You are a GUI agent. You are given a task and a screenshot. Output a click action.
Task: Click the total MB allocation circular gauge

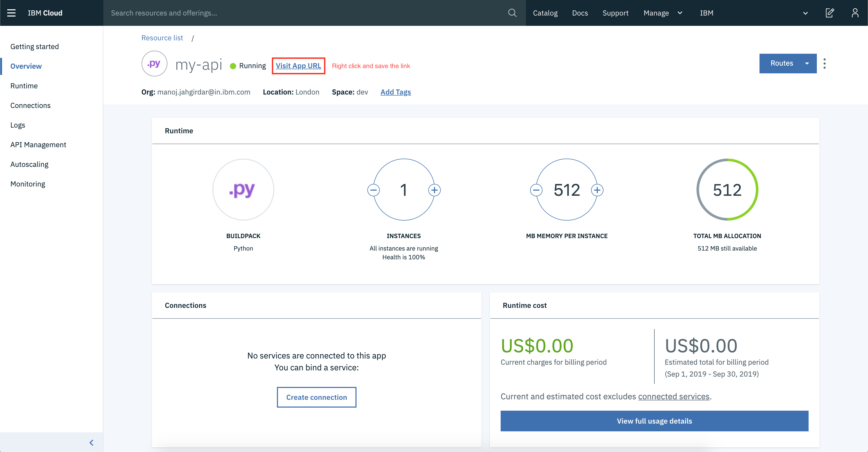(x=727, y=189)
